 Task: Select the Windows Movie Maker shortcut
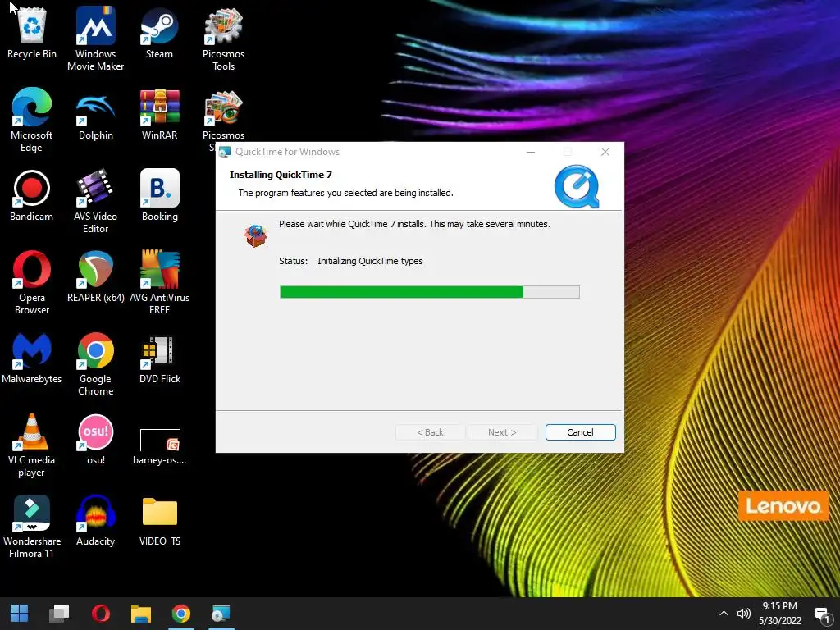point(95,39)
